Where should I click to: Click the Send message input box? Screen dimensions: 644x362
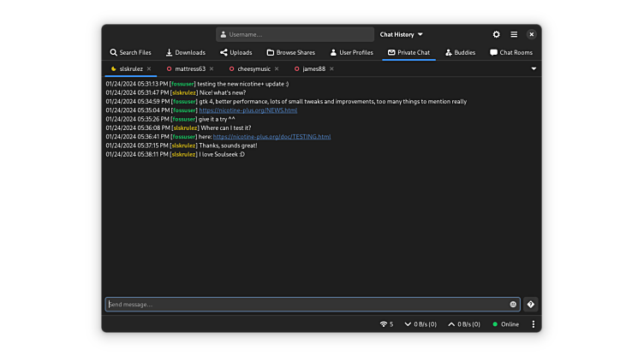tap(304, 305)
